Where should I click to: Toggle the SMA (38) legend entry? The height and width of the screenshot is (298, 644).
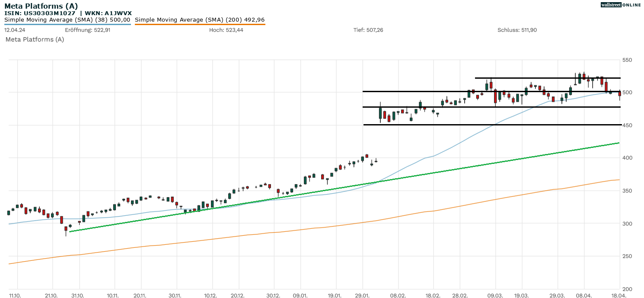pos(67,20)
